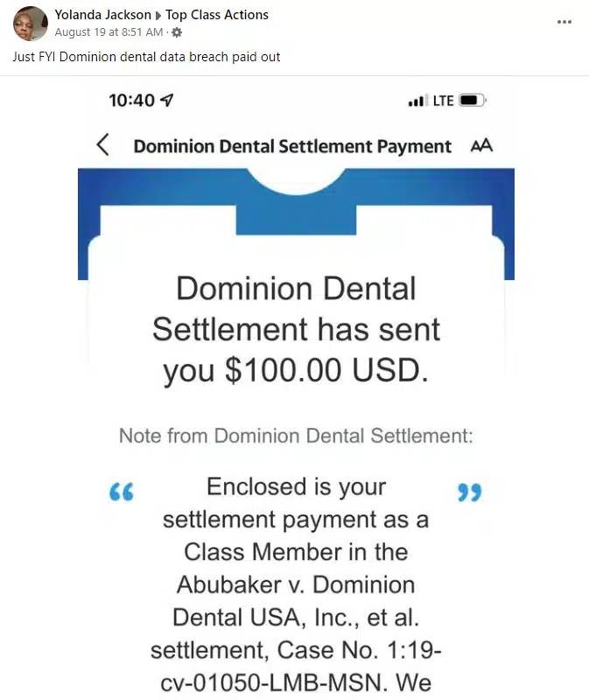Open the three-dot post options menu

click(x=564, y=22)
